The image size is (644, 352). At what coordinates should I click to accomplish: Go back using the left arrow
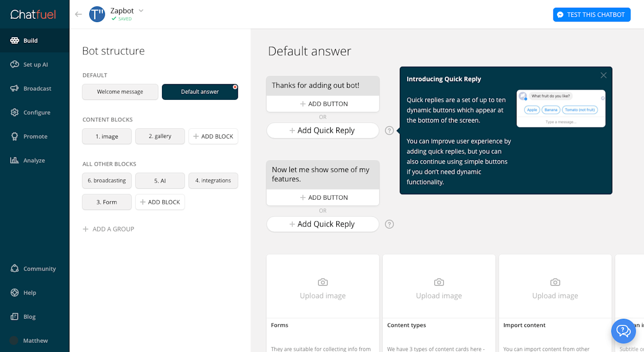(78, 14)
